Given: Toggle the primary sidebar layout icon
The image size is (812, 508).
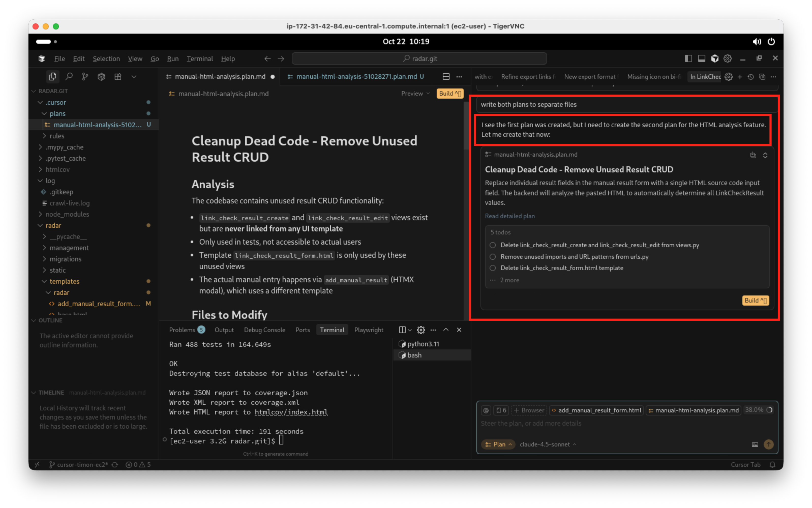Looking at the screenshot, I should tap(688, 58).
